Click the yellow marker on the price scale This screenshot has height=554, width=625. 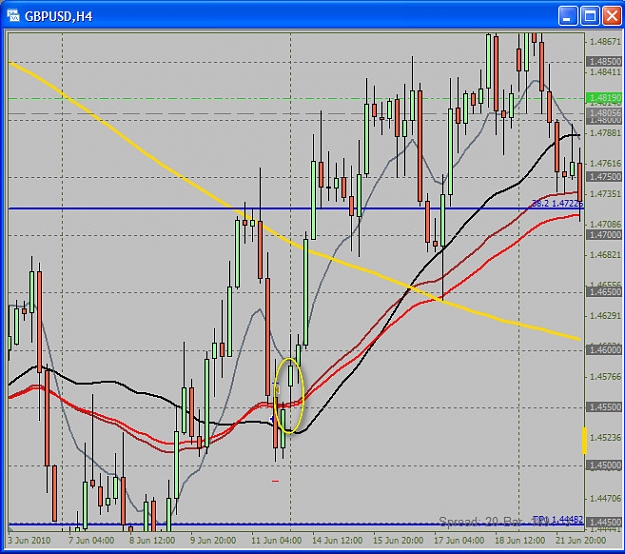585,440
